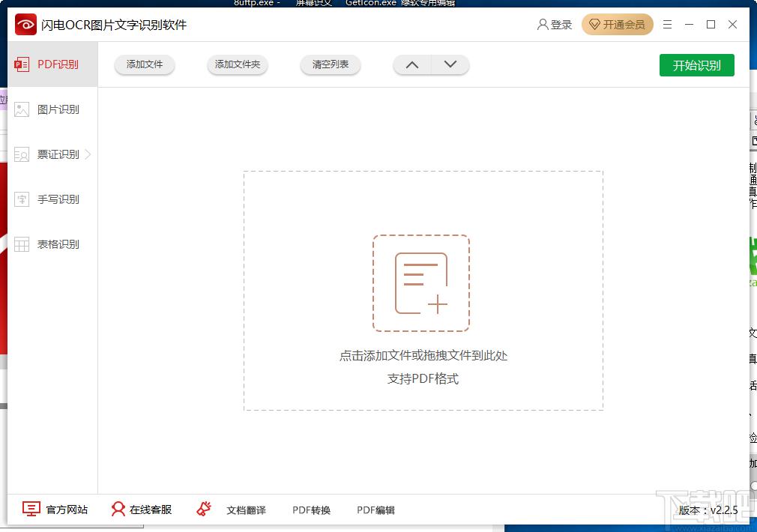Image resolution: width=757 pixels, height=532 pixels.
Task: Click the 添加文件 button
Action: 145,64
